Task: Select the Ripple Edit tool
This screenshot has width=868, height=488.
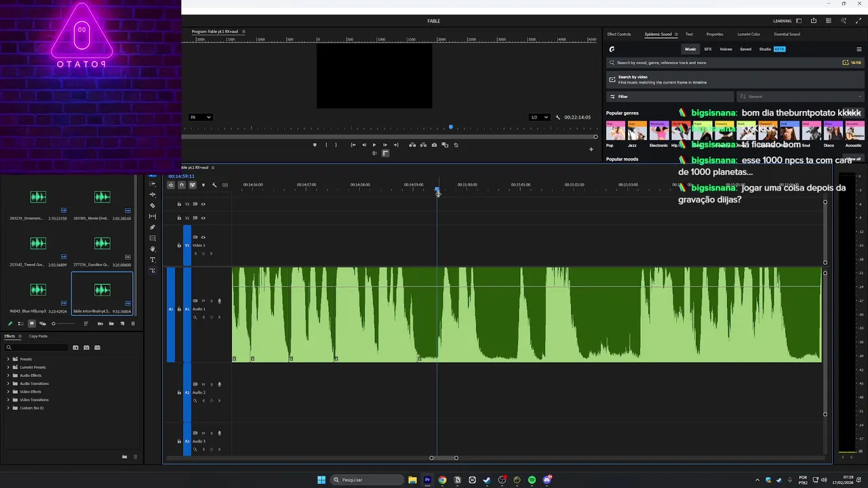Action: [153, 195]
